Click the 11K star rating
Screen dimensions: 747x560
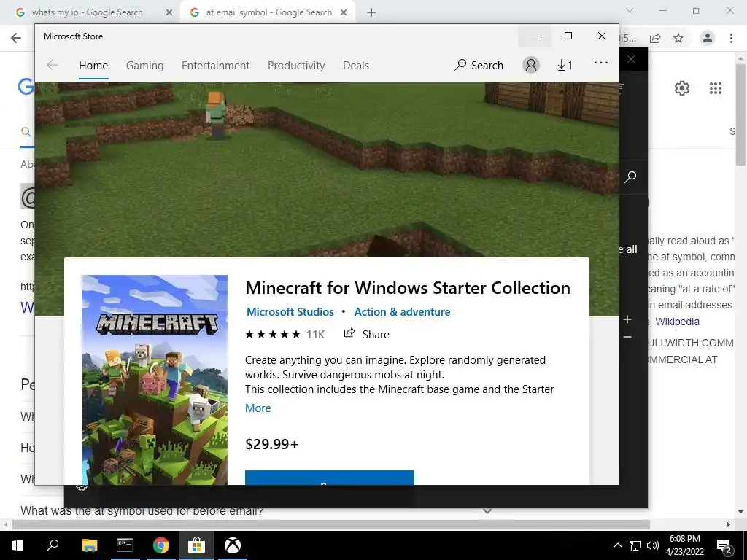point(285,334)
